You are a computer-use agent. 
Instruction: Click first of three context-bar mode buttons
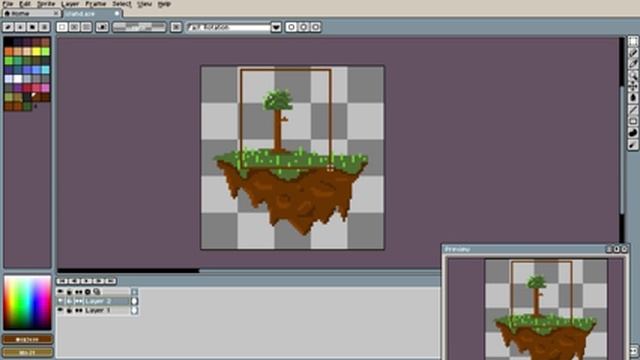62,27
